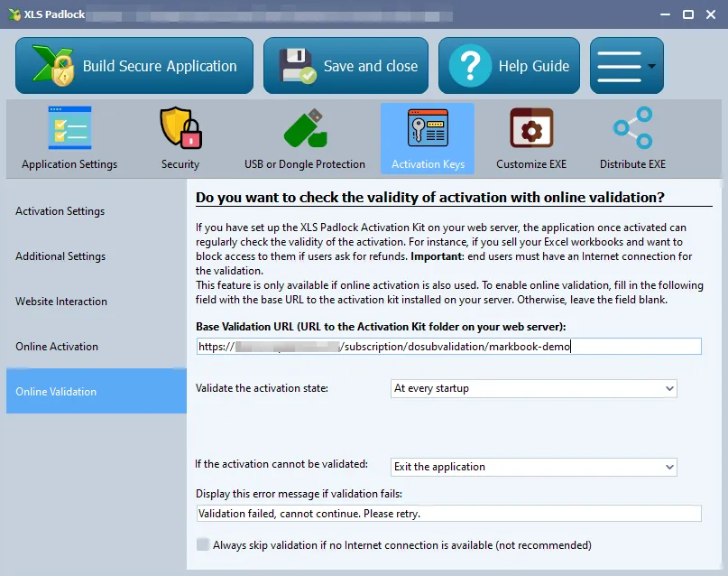This screenshot has width=728, height=576.
Task: Click Save and close button
Action: (x=346, y=66)
